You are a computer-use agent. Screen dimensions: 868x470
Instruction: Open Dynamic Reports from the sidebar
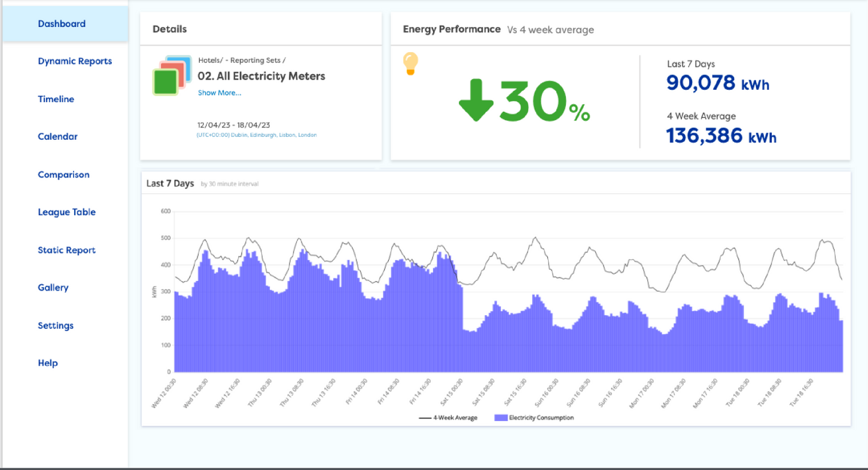click(75, 61)
